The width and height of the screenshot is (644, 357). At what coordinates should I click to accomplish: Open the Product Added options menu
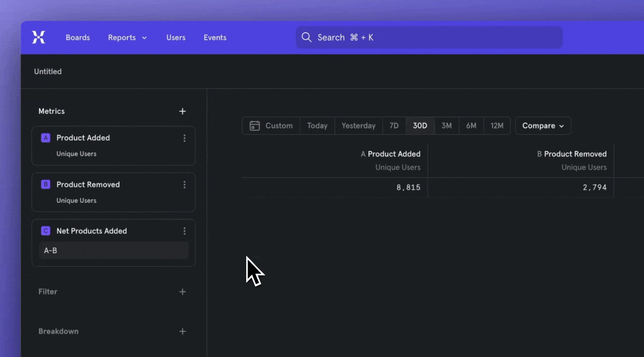coord(184,138)
